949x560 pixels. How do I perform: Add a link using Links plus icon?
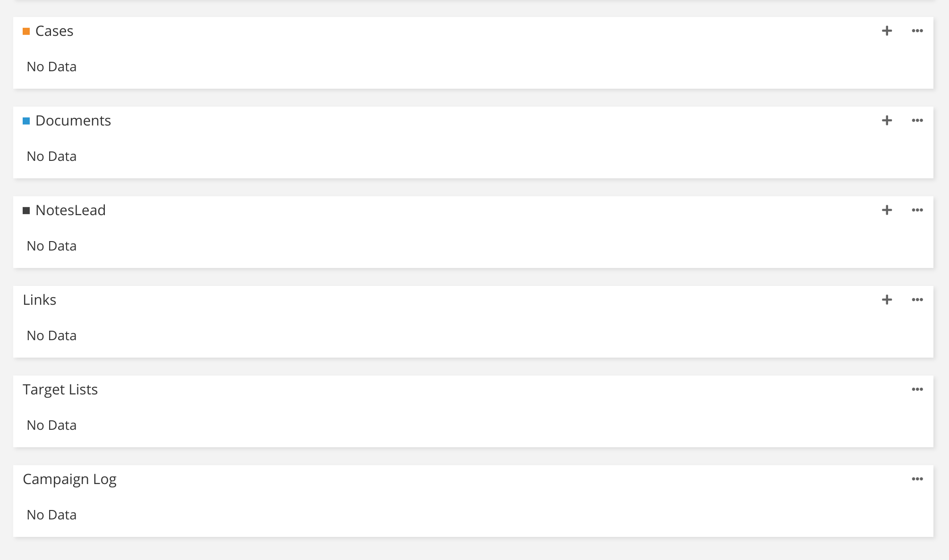[x=887, y=300]
